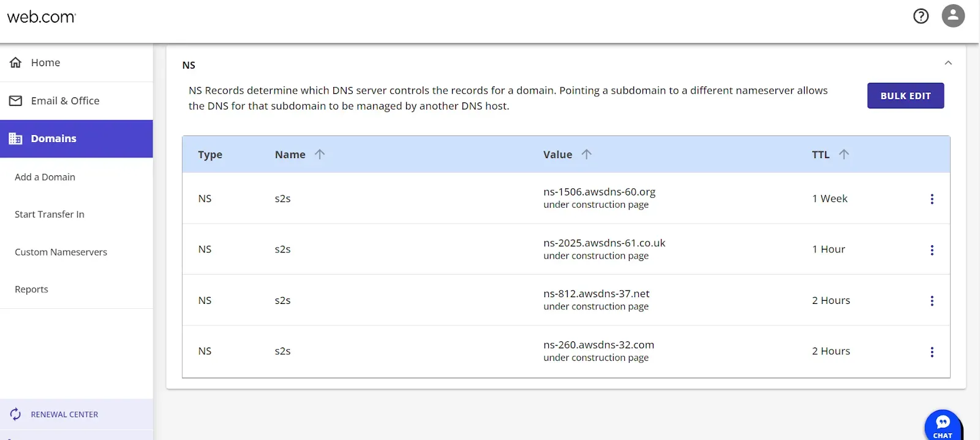Viewport: 980px width, 440px height.
Task: Click the 1 Hour TTL cell
Action: point(828,249)
